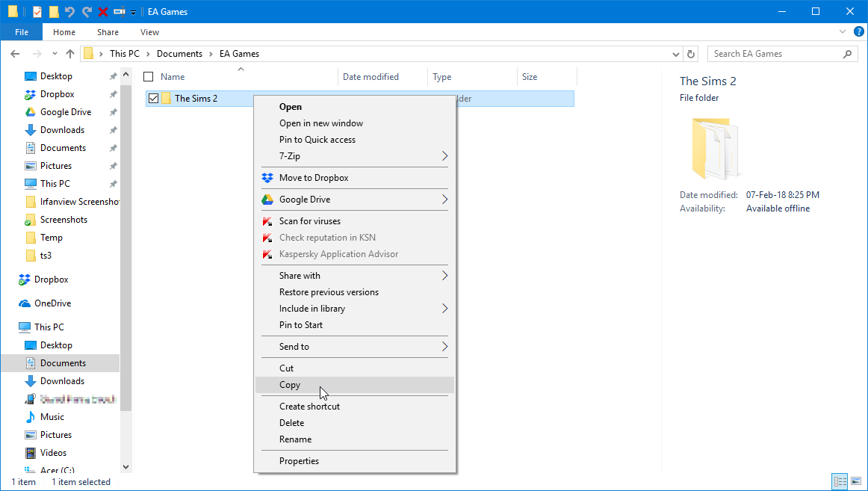This screenshot has width=868, height=491.
Task: Click Documents in the address breadcrumb
Action: click(179, 54)
